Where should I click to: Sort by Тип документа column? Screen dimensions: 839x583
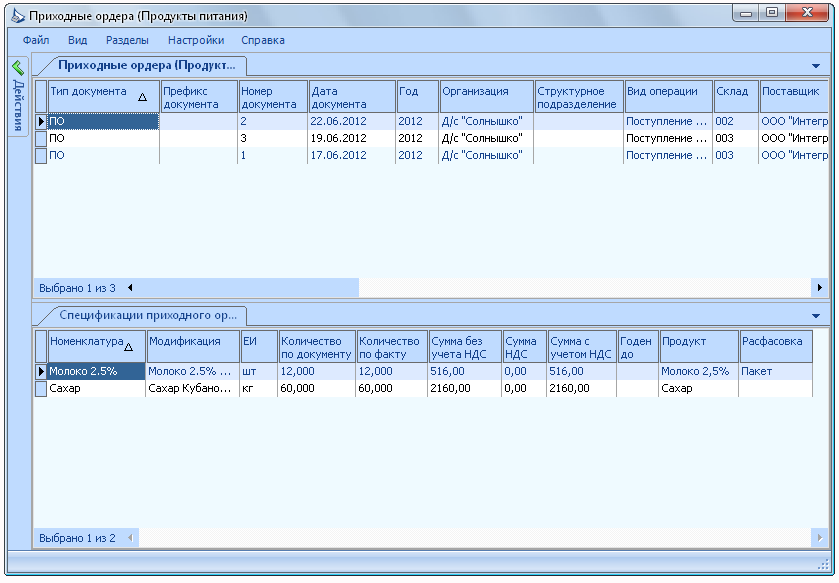pyautogui.click(x=104, y=96)
